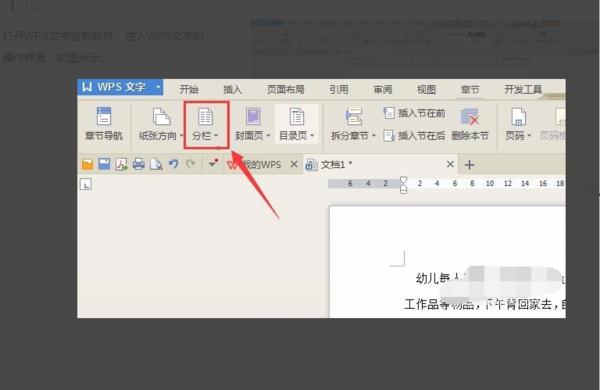Expand the WPS 文字 application menu arrow
600x390 pixels.
[x=158, y=87]
